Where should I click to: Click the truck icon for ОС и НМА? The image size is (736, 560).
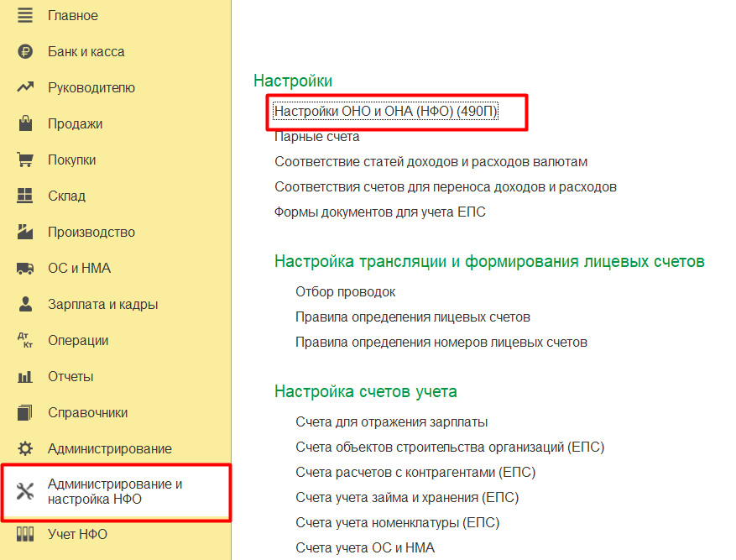point(25,268)
